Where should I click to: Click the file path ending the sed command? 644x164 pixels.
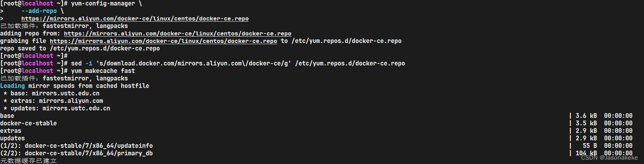tap(350, 63)
